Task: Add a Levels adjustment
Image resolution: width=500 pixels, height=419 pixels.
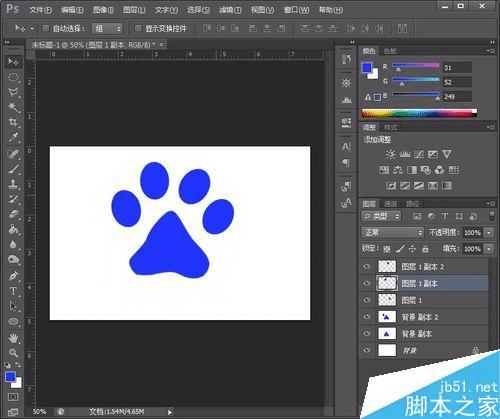Action: pyautogui.click(x=405, y=154)
